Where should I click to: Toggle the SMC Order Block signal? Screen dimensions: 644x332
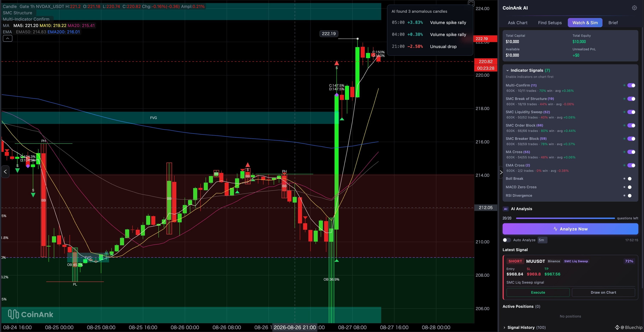[x=631, y=125]
